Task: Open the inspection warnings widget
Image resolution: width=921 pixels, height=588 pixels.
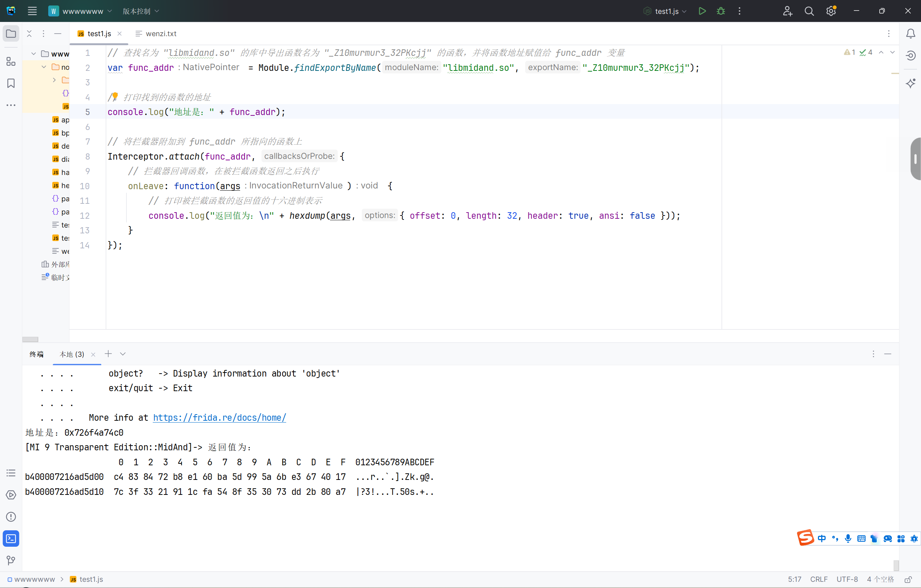Action: click(858, 52)
